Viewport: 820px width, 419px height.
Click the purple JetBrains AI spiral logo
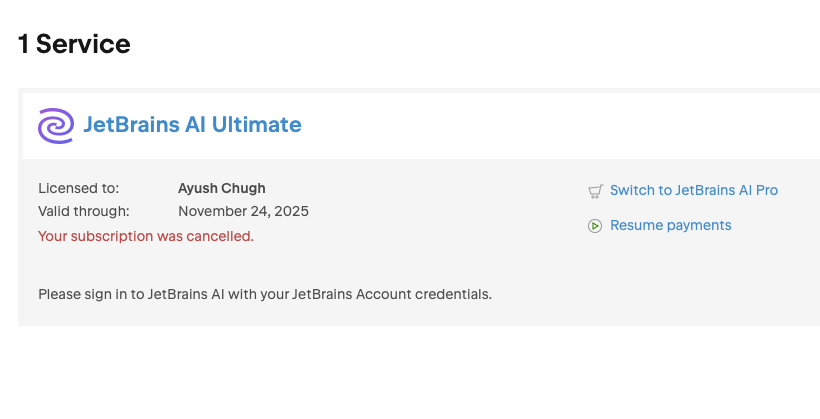[x=55, y=126]
